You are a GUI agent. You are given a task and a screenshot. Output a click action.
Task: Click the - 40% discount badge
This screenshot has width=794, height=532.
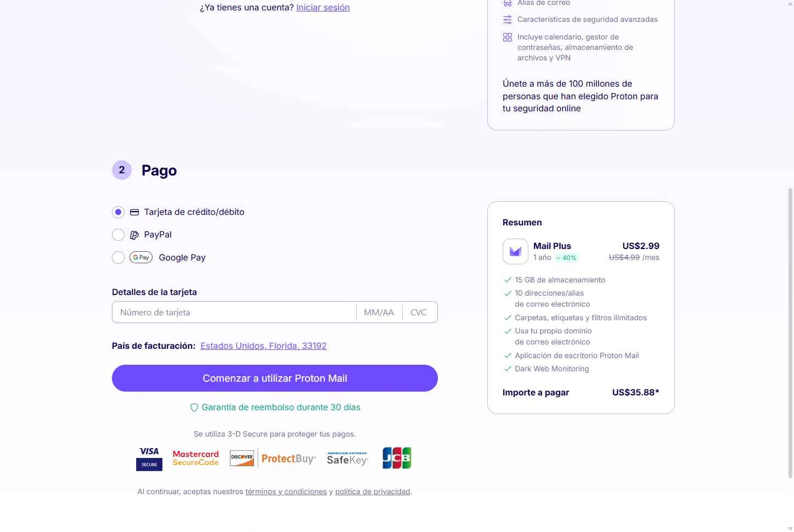point(566,258)
